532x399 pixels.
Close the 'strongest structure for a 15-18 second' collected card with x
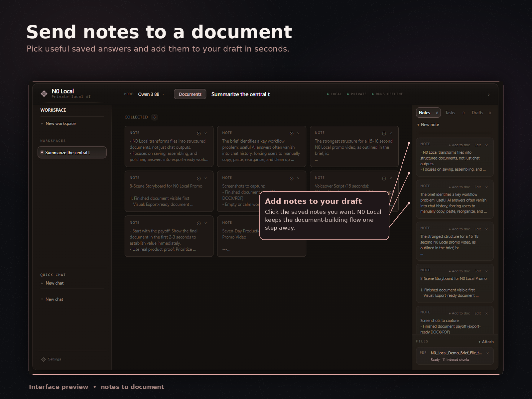(391, 134)
